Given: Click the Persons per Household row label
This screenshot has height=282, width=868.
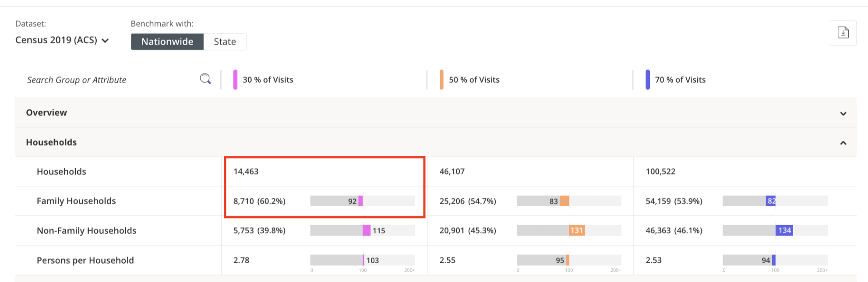Looking at the screenshot, I should point(85,260).
